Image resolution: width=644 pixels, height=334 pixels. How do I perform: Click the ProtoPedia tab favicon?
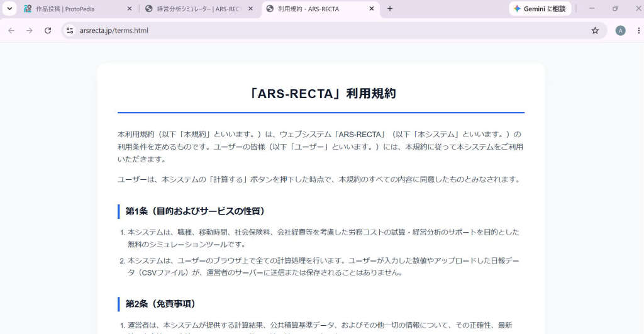[28, 9]
